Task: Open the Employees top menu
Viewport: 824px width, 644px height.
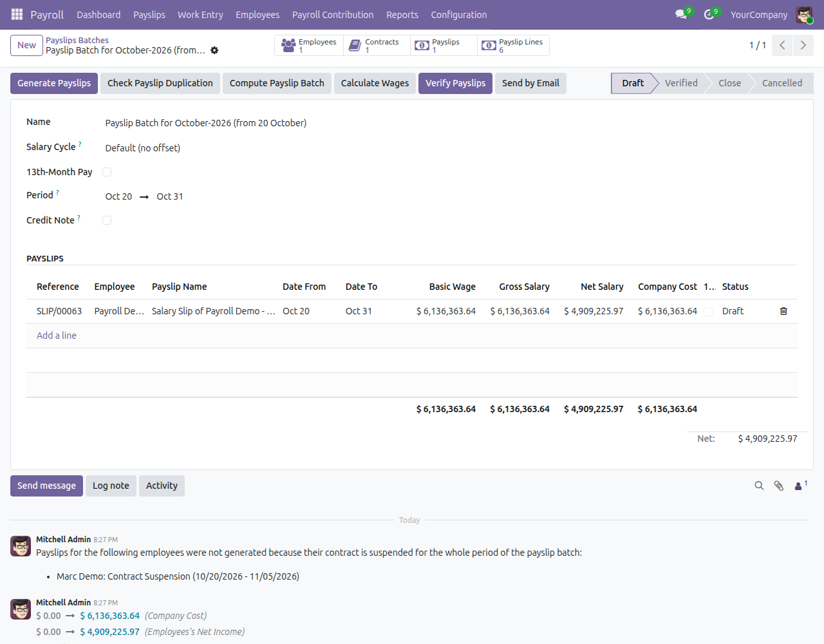Action: click(257, 14)
